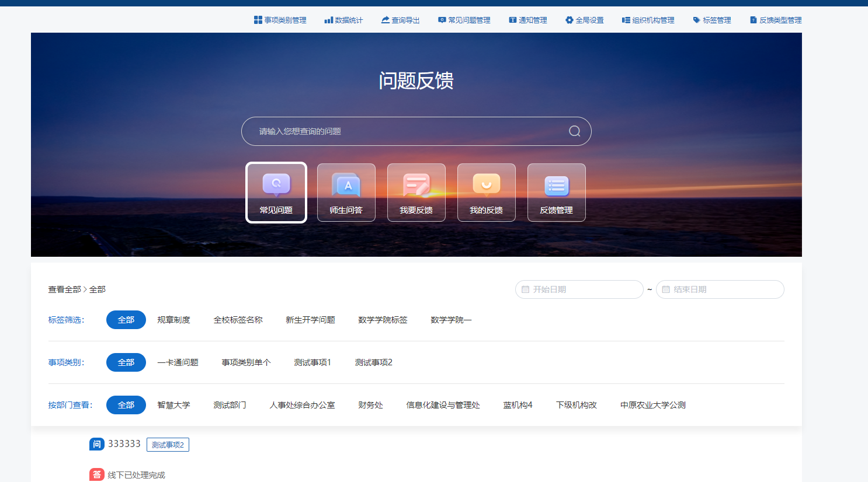Screen dimensions: 868x482
Task: Filter by category 事项类别单个
Action: 246,362
